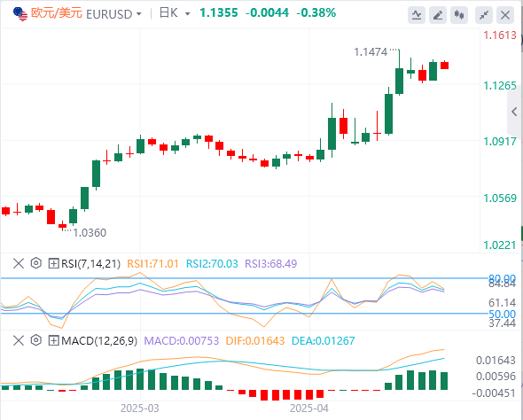Click the 2025-04 date axis marker

309,408
